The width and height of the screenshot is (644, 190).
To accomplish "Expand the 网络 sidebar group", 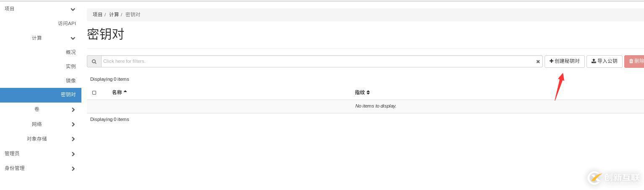I will click(x=73, y=124).
